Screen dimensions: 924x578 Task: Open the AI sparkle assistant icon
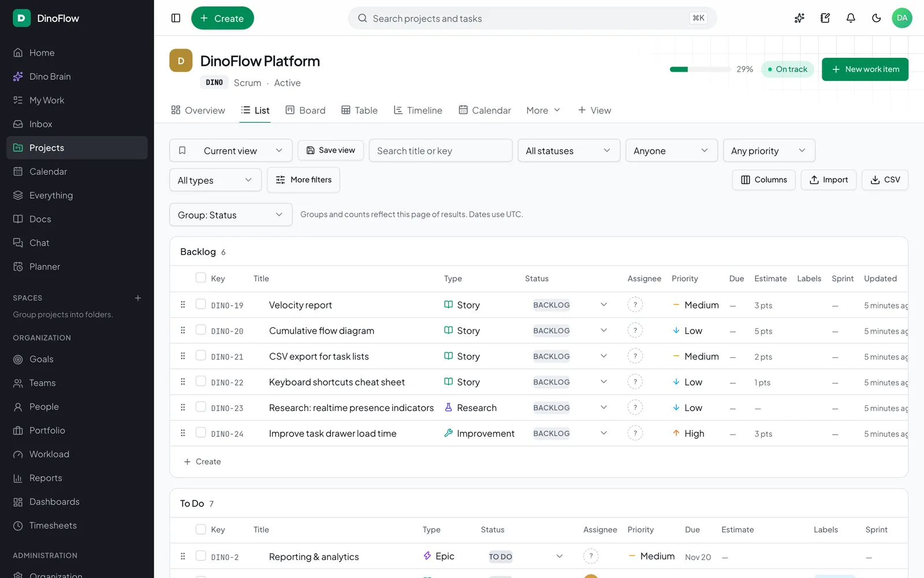coord(799,18)
